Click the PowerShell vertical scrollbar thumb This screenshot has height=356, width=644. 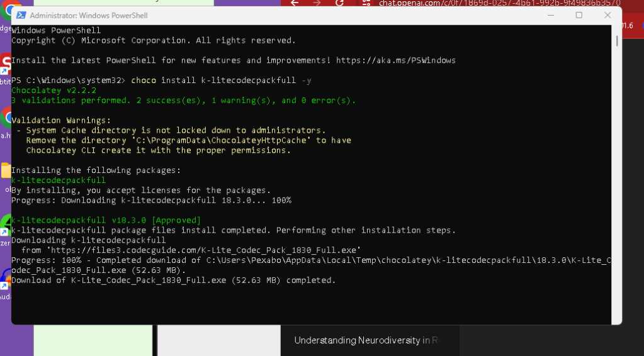[x=616, y=41]
